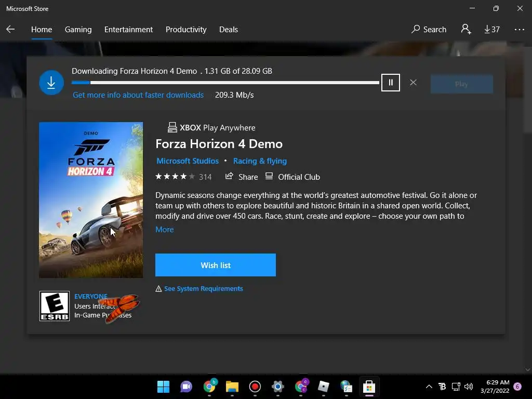Viewport: 532px width, 399px height.
Task: Click the Forza Horizon 4 cover art
Action: click(91, 200)
